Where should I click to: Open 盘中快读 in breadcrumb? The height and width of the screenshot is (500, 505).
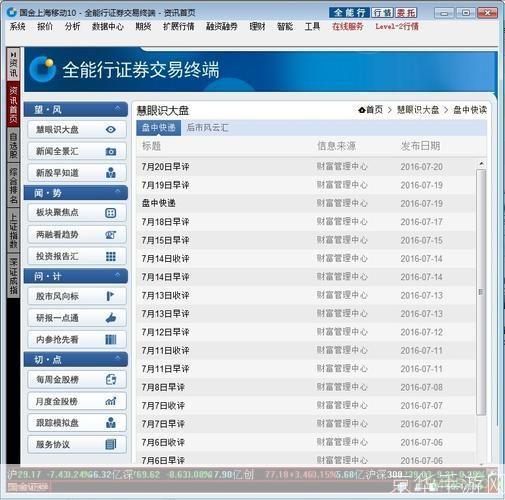coord(470,110)
